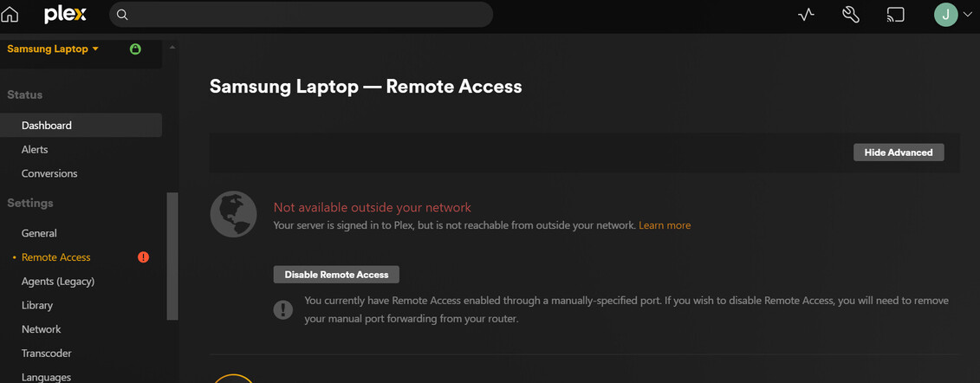
Task: Click the Remote Access warning badge
Action: pos(144,257)
